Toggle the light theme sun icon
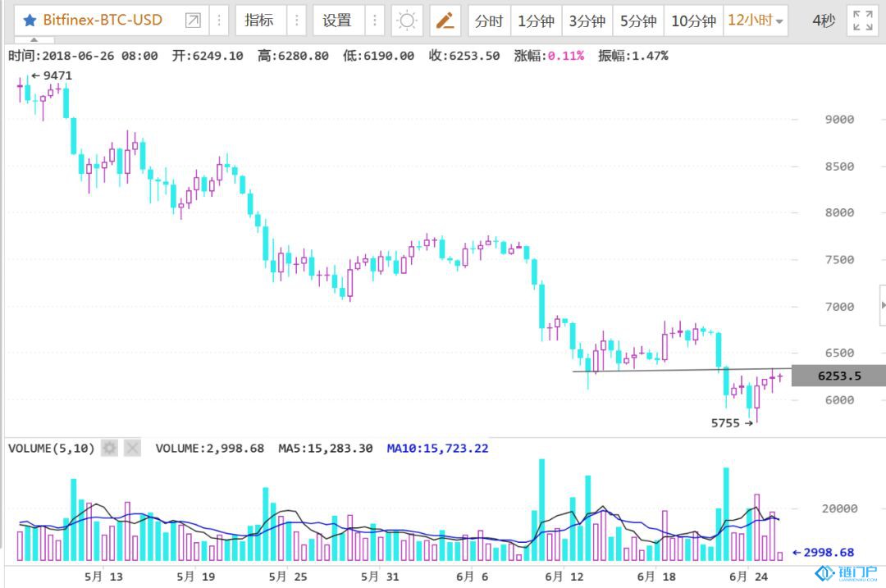This screenshot has height=588, width=886. pos(407,21)
